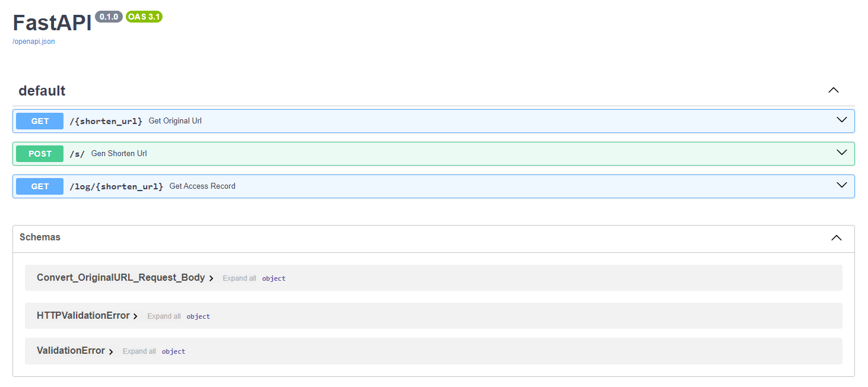Click the default section heading

coord(42,91)
